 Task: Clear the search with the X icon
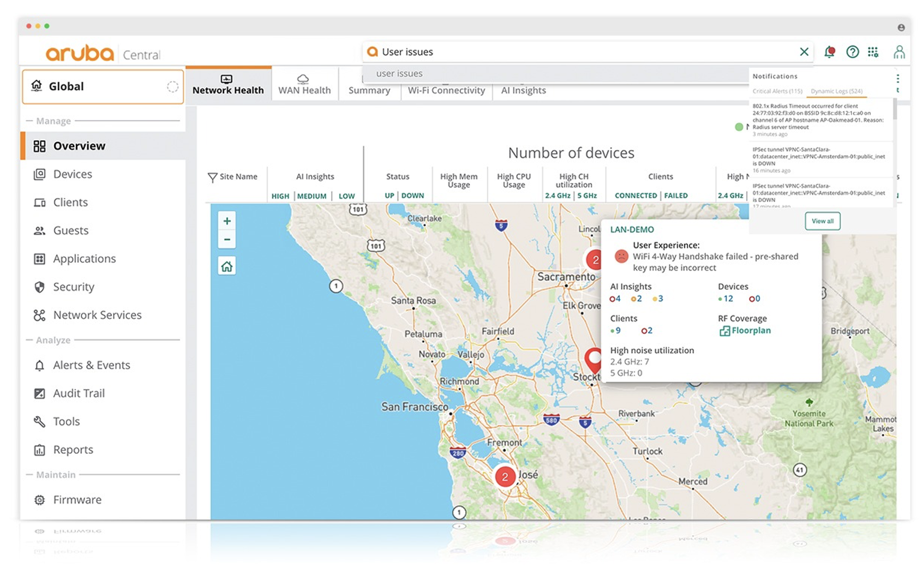tap(804, 52)
